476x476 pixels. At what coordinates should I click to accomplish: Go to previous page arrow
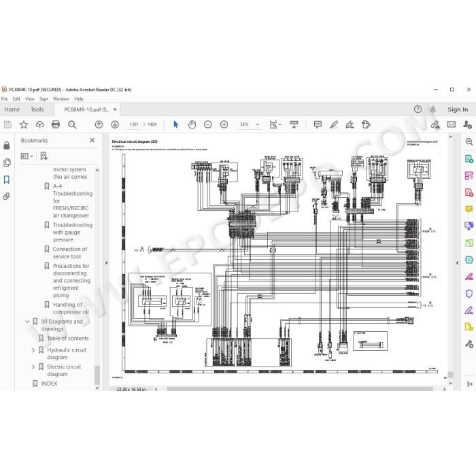point(99,124)
